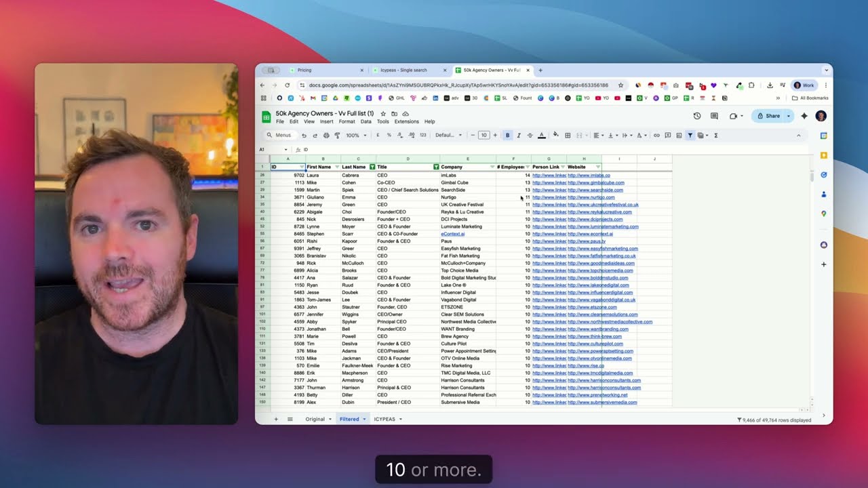Open the Data menu
Screen dimensions: 868x488
pyautogui.click(x=366, y=122)
